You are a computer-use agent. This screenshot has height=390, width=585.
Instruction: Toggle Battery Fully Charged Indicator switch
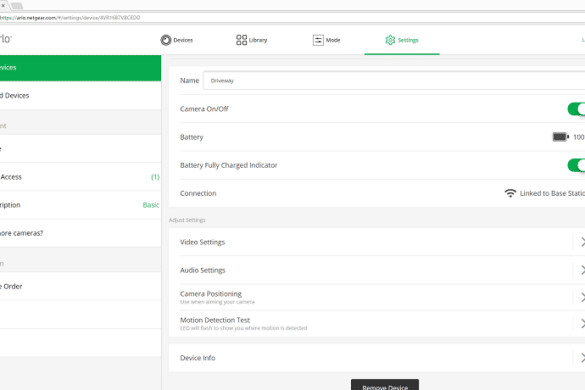tap(576, 165)
